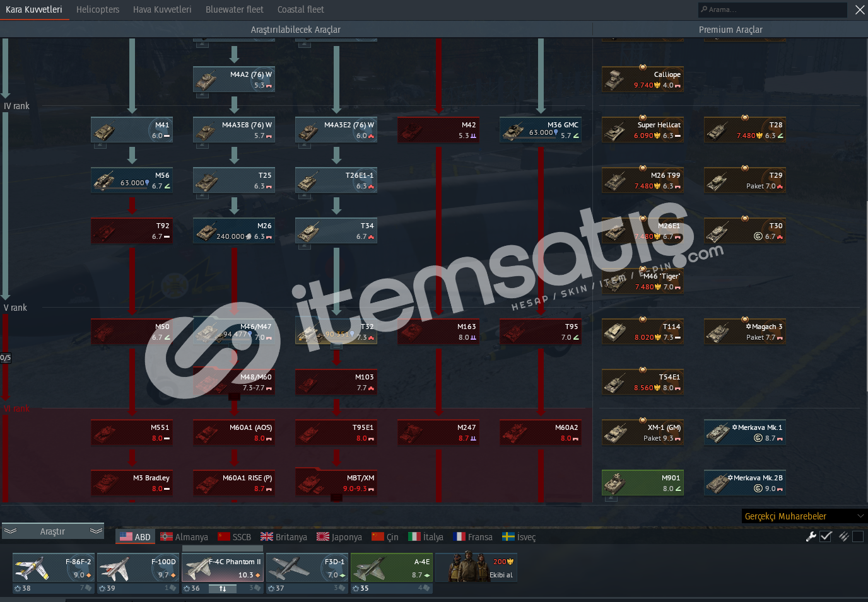Open the İsveç nation tab

(x=519, y=536)
